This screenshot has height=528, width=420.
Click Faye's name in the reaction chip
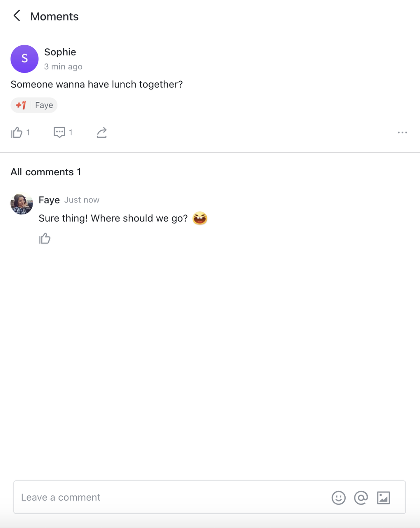[x=44, y=105]
